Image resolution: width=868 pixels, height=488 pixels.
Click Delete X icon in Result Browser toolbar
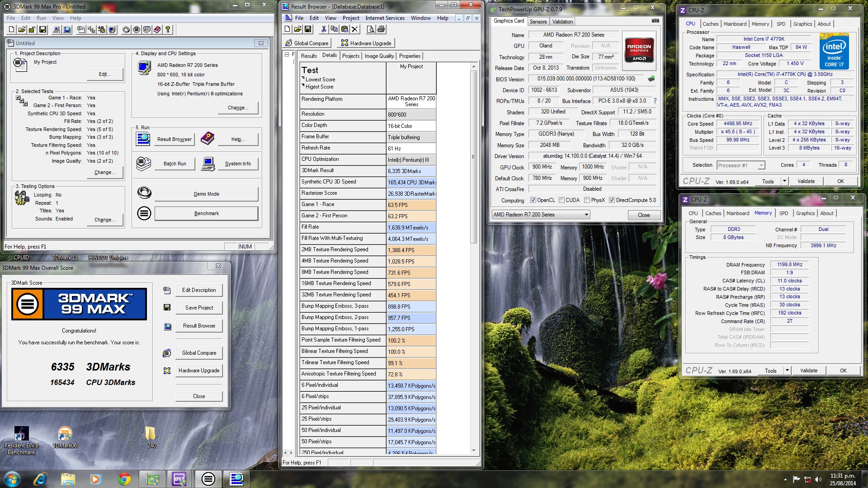coord(355,29)
